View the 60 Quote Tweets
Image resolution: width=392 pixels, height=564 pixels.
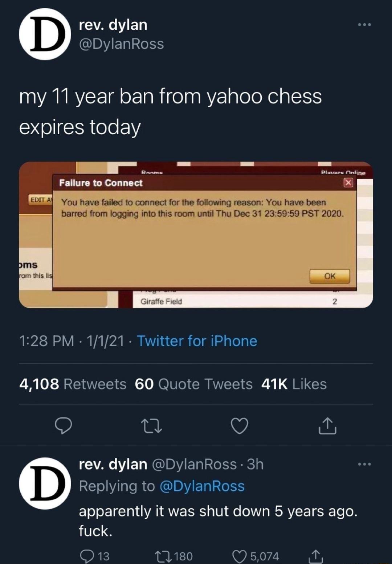coord(193,384)
